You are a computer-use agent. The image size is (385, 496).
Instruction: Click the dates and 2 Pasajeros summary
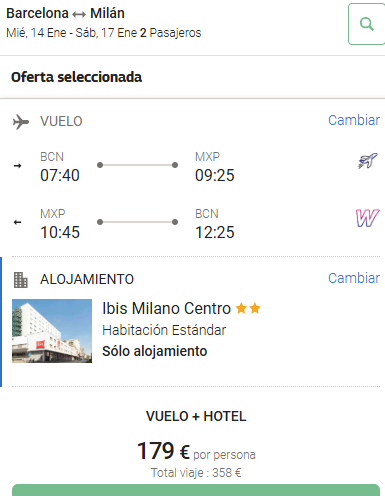(x=104, y=33)
